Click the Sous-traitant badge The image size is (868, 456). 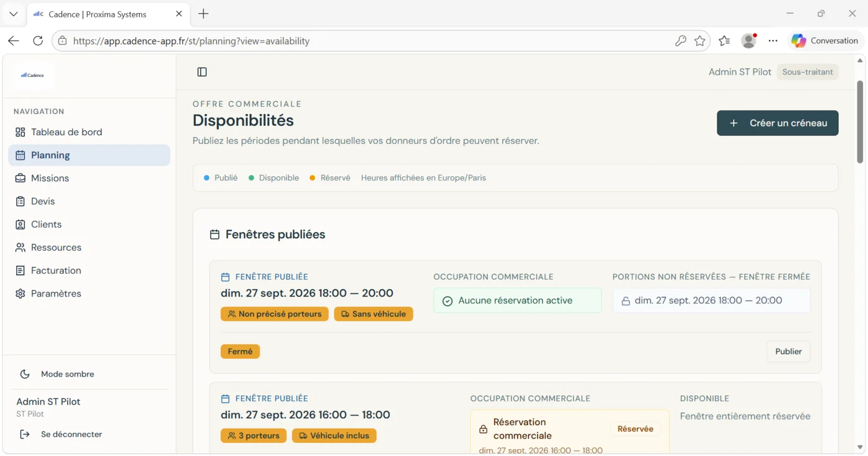807,72
